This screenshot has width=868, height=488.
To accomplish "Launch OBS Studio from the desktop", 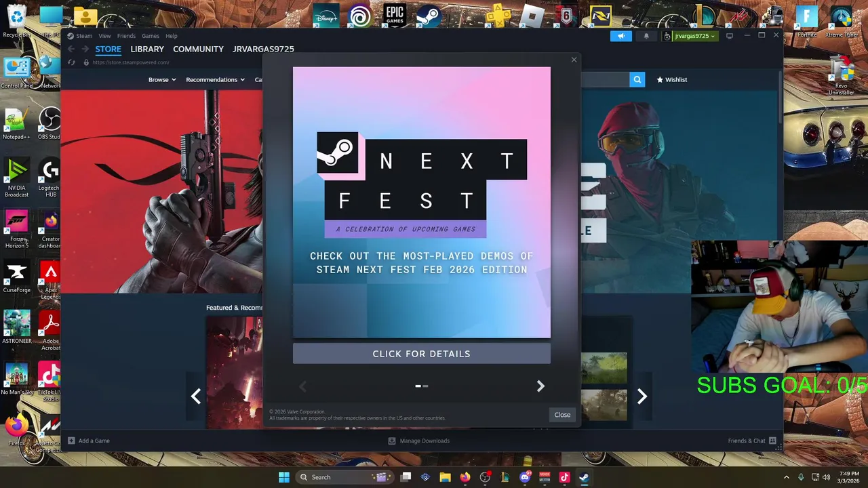I will pos(50,123).
